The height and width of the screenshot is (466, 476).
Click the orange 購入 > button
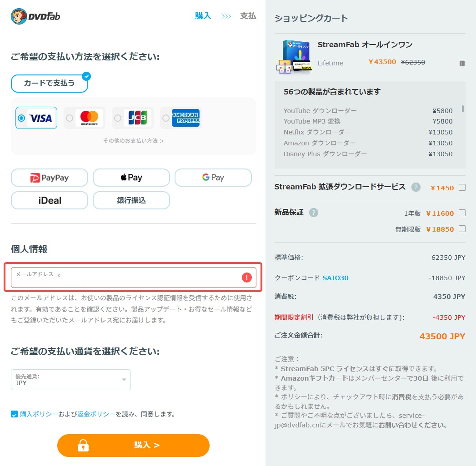click(133, 446)
